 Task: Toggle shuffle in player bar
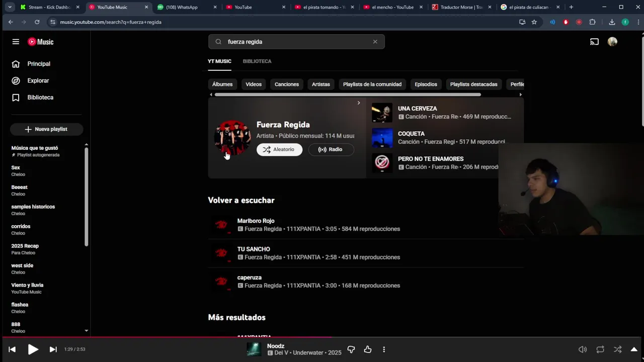coord(617,349)
